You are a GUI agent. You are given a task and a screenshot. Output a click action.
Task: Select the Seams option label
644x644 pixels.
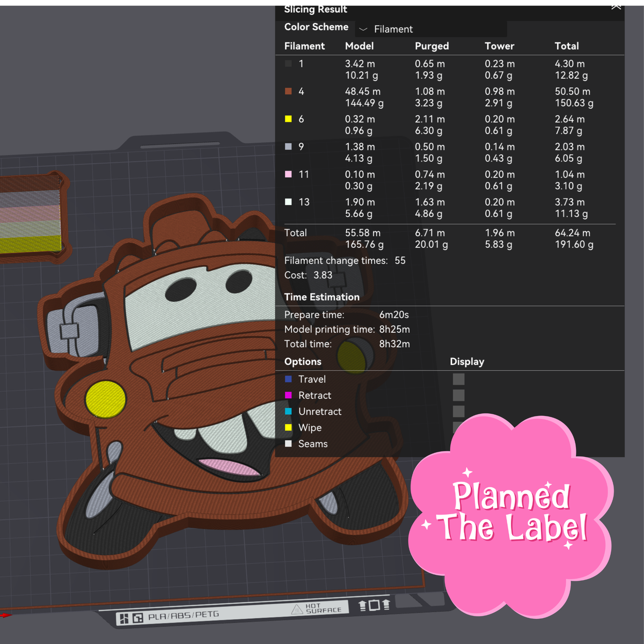(313, 444)
